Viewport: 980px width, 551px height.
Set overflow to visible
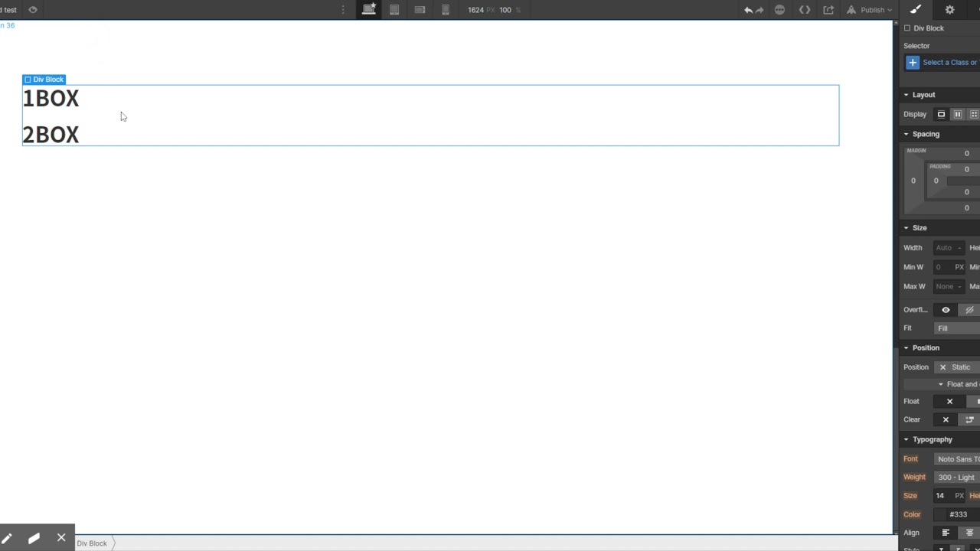coord(946,310)
